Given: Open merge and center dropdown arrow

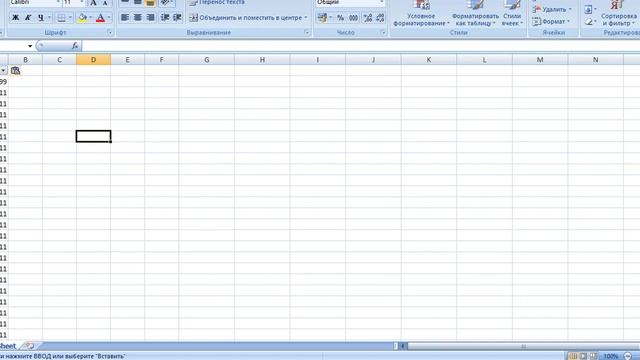Looking at the screenshot, I should [306, 18].
